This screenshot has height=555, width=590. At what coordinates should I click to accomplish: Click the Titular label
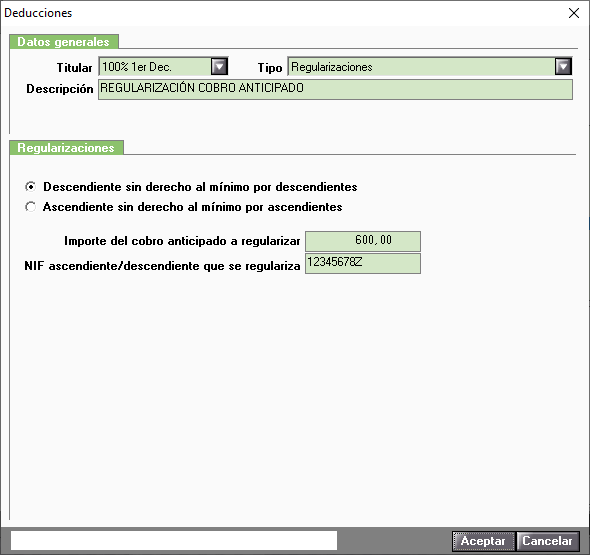coord(75,68)
